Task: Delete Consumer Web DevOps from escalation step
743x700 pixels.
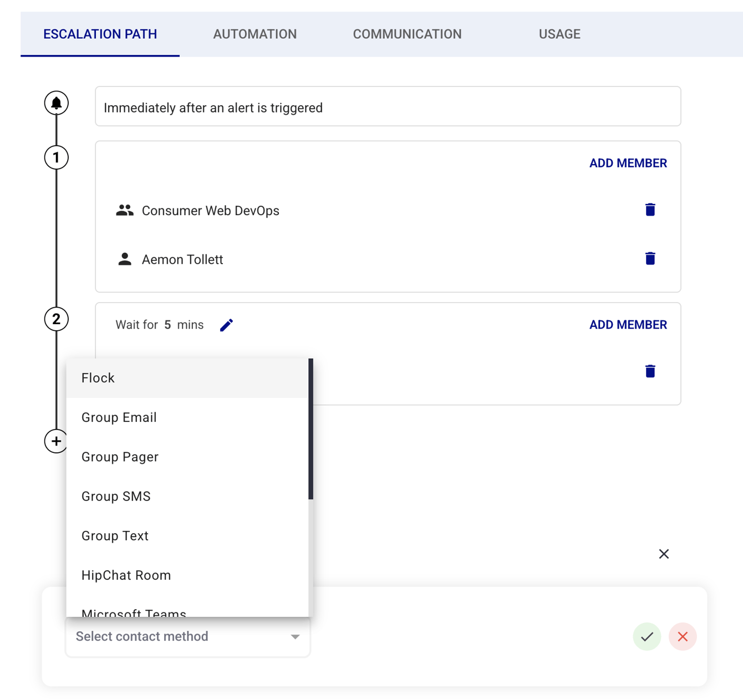Action: tap(650, 210)
